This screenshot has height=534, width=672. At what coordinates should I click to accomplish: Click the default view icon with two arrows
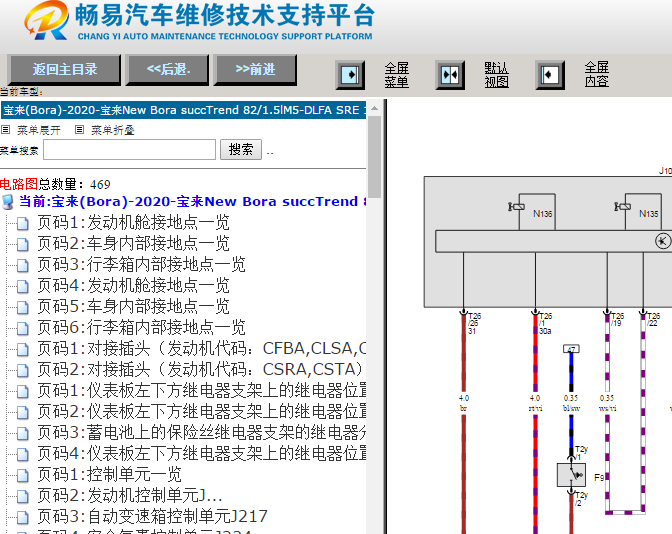(x=450, y=75)
